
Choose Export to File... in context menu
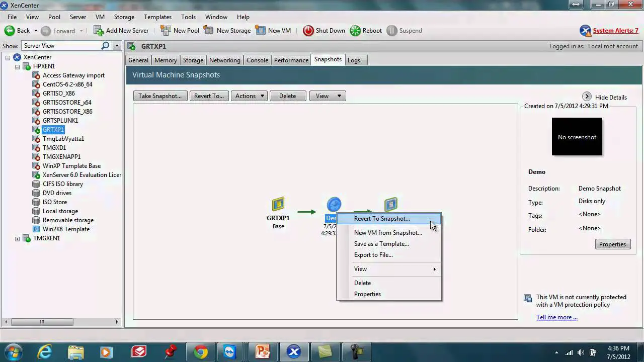click(389, 255)
